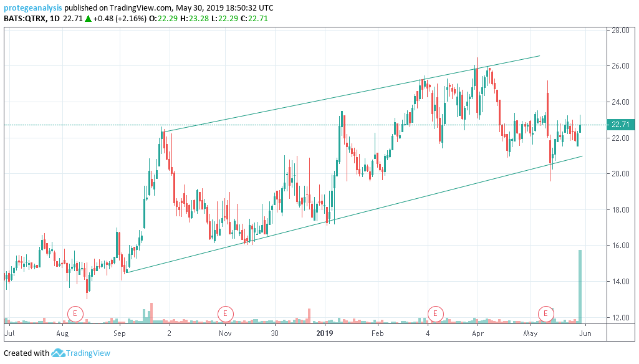Click the H:23.28 high value
This screenshot has height=364, width=639.
(195, 18)
